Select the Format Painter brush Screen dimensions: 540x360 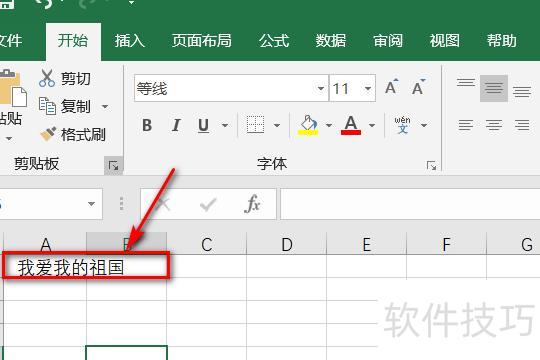pos(48,134)
